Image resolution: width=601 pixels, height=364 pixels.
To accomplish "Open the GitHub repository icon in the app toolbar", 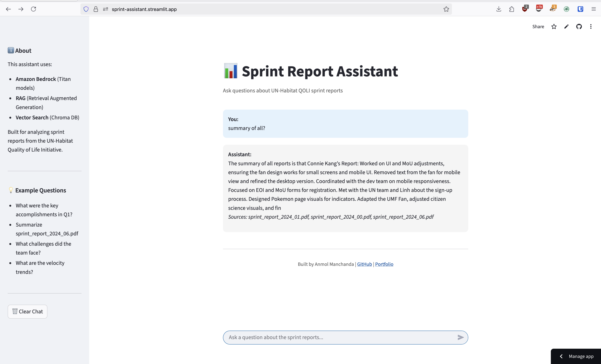I will (579, 26).
